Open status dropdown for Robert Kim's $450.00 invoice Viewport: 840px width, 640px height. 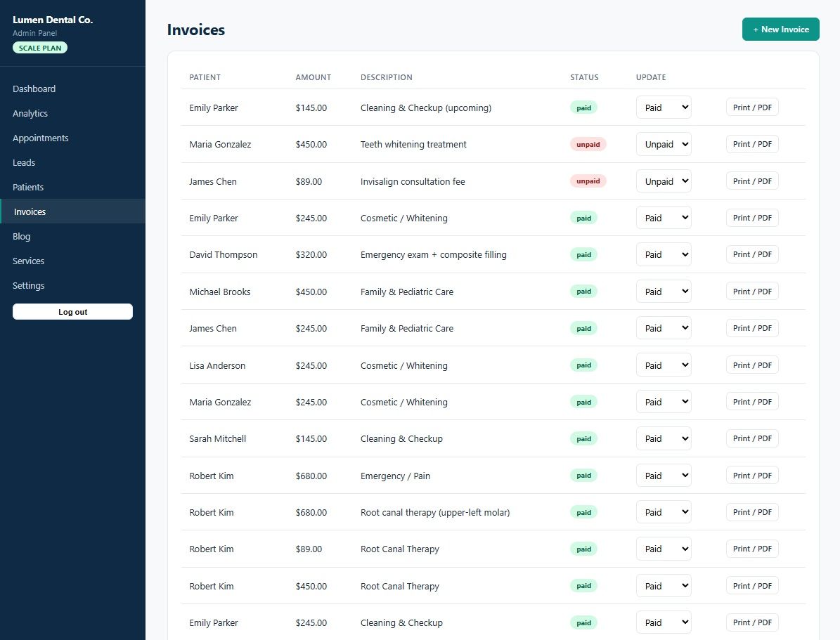tap(664, 586)
